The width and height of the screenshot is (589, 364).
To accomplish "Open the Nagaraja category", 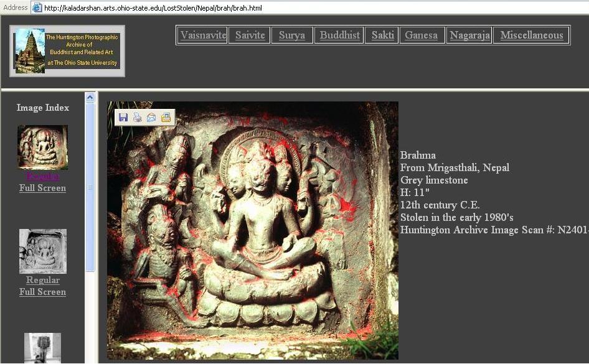I will [x=469, y=35].
